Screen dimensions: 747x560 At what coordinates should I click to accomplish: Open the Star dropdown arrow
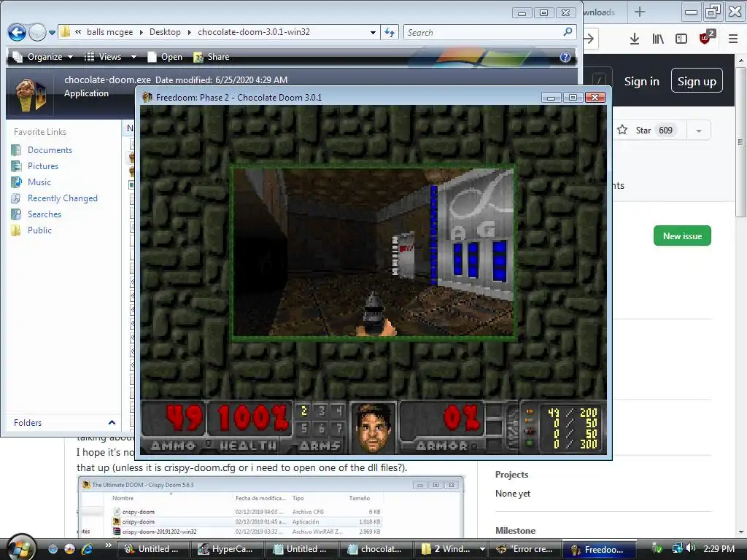click(x=699, y=131)
